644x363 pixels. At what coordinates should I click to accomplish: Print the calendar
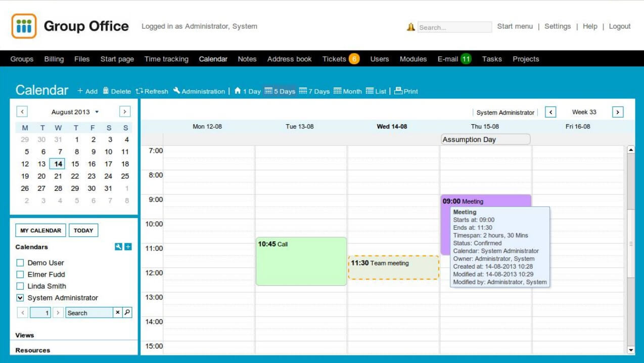click(x=406, y=91)
